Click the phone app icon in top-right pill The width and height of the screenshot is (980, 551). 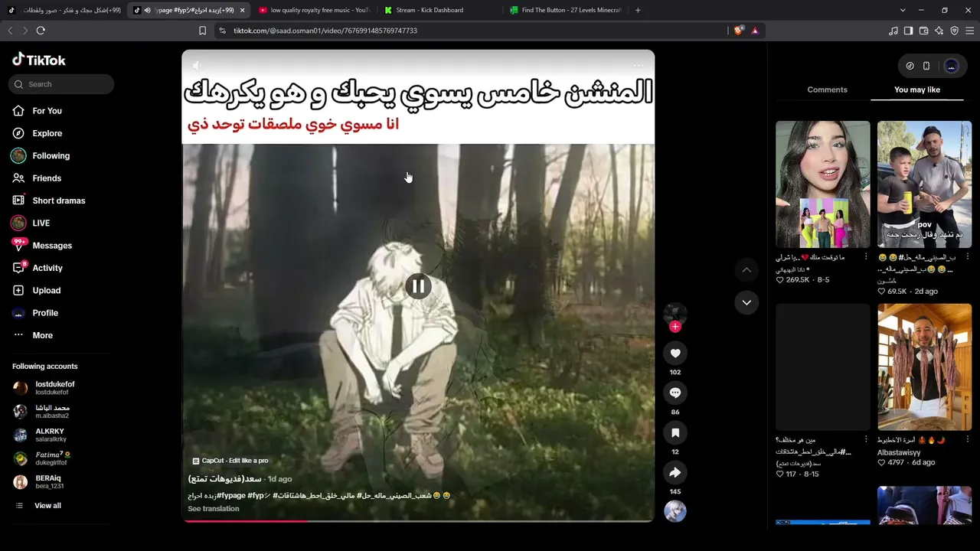coord(926,66)
